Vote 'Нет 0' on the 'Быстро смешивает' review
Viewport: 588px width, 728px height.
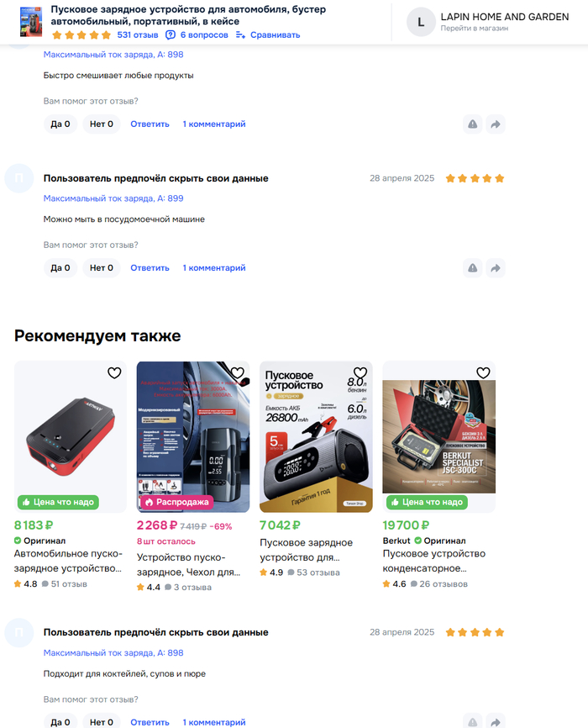click(x=101, y=124)
